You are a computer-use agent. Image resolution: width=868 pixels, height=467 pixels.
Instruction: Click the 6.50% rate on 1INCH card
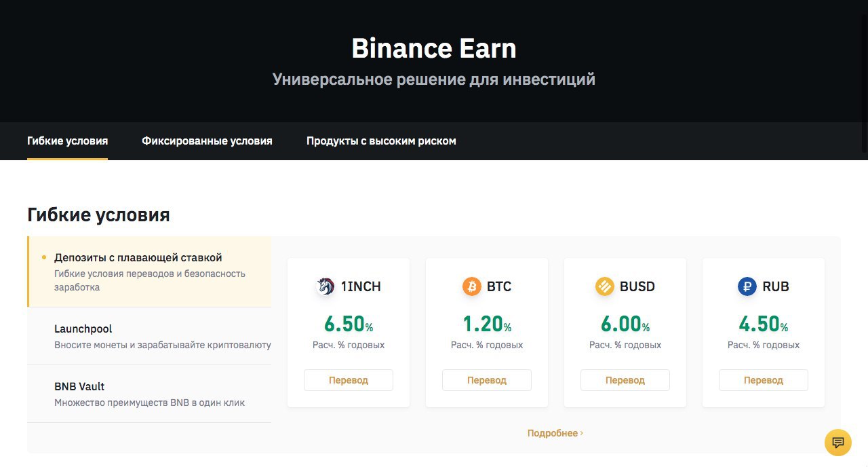point(348,324)
